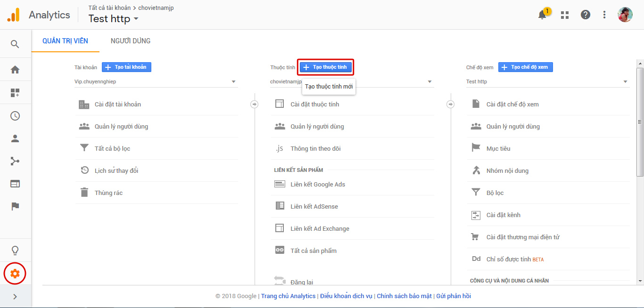Open Audience person icon in sidebar
Screen dimensions: 644x308
point(15,138)
